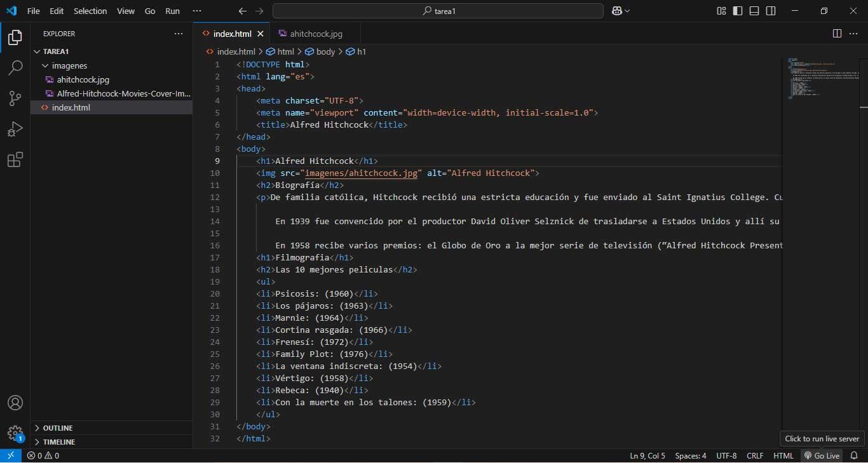Viewport: 868px width, 463px height.
Task: Click the index.html breadcrumb
Action: tap(231, 51)
